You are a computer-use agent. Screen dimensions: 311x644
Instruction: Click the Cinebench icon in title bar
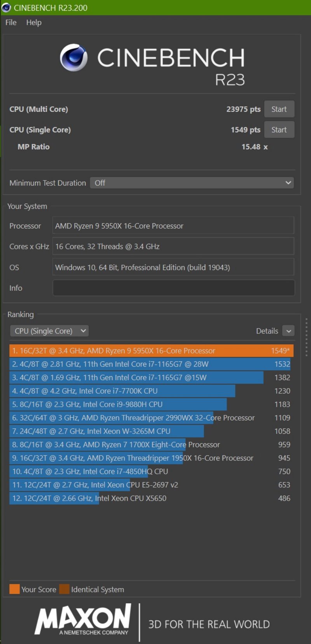pyautogui.click(x=6, y=7)
